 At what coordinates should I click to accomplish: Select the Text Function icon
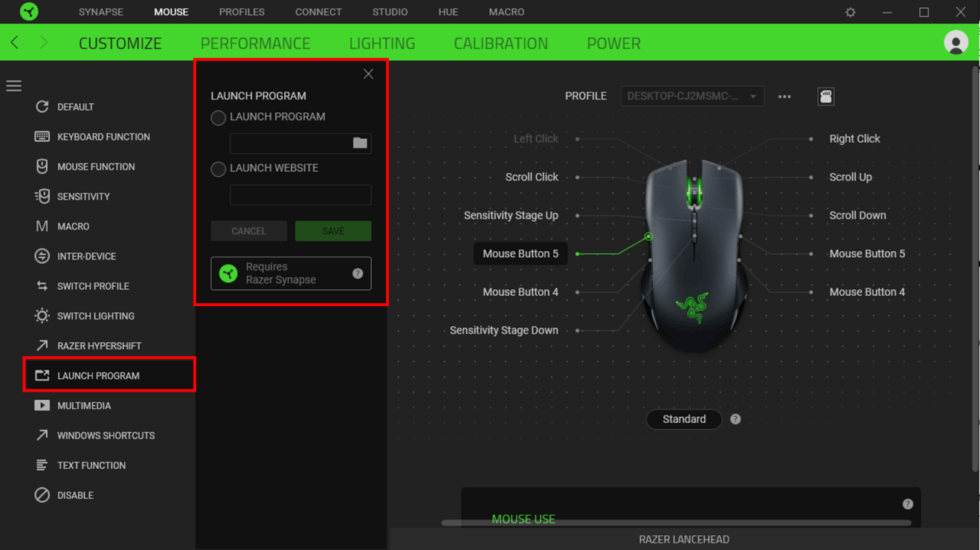click(42, 465)
